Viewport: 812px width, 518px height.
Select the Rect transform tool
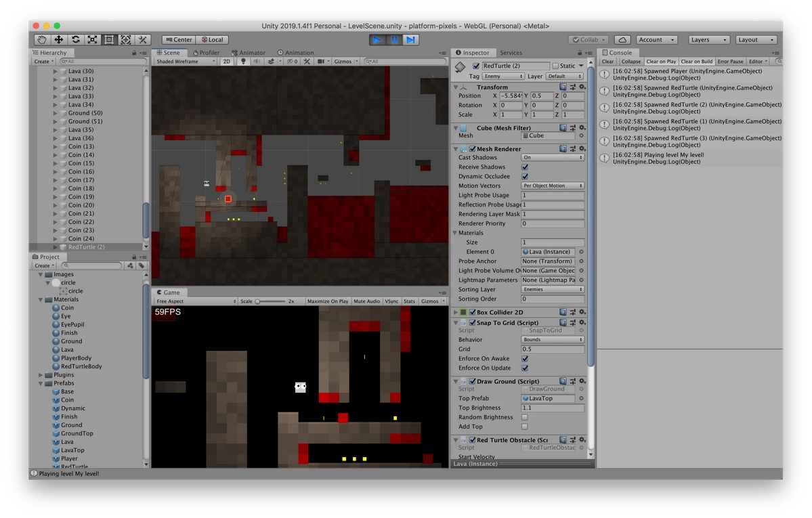click(108, 39)
